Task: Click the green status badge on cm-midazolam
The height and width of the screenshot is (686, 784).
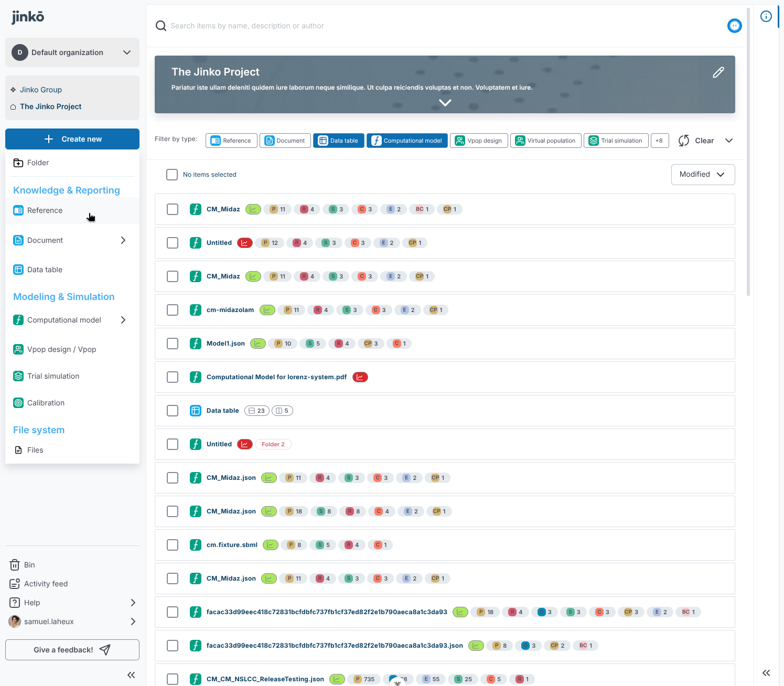Action: pos(267,310)
